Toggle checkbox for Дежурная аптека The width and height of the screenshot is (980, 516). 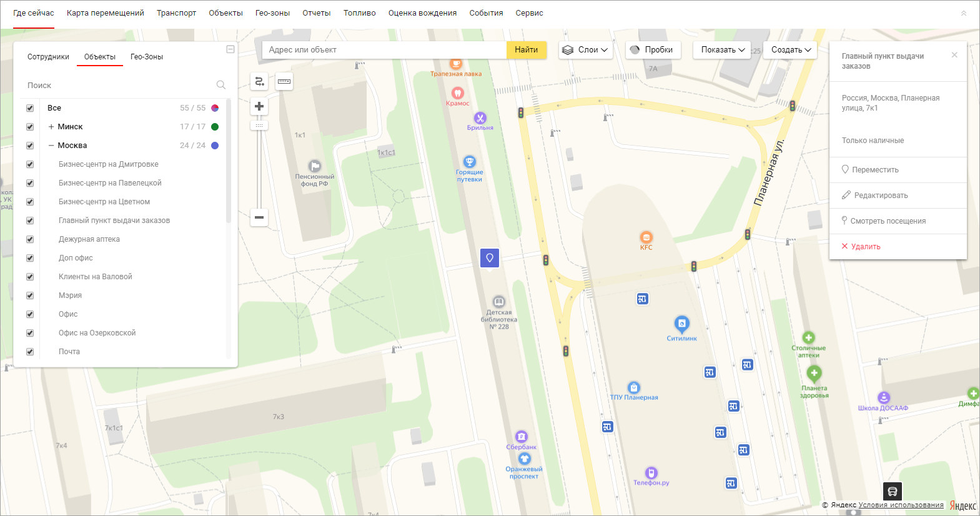(30, 239)
